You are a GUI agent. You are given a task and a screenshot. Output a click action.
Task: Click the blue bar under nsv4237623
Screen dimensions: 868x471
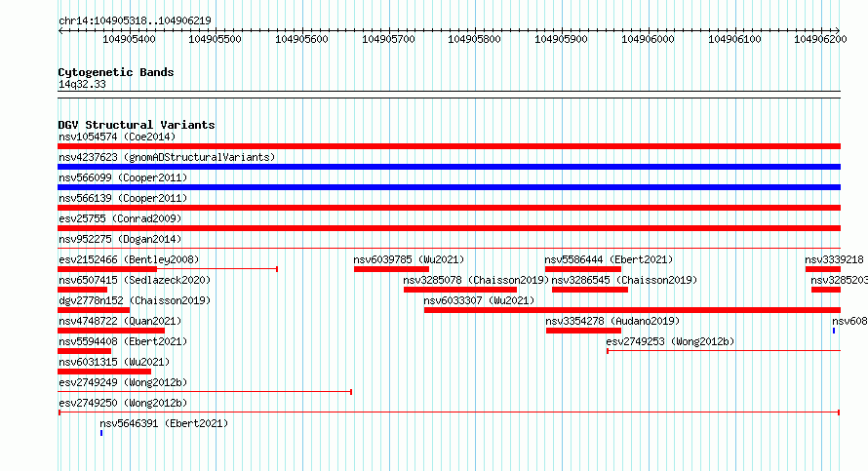coord(449,167)
